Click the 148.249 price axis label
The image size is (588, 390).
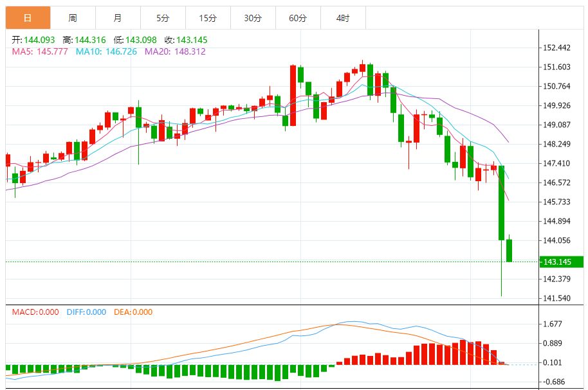[x=556, y=144]
